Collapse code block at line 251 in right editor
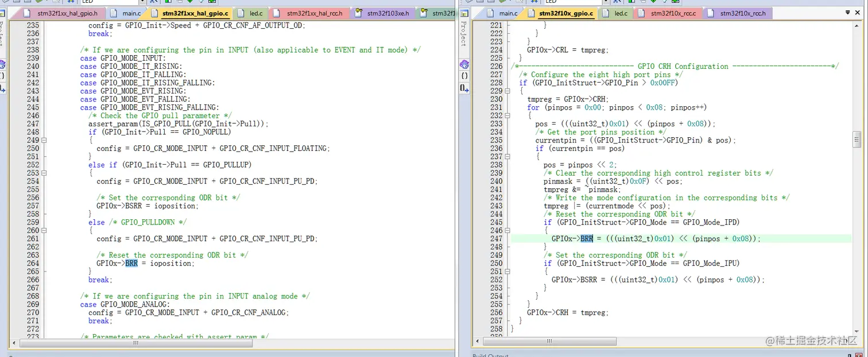 [x=507, y=271]
